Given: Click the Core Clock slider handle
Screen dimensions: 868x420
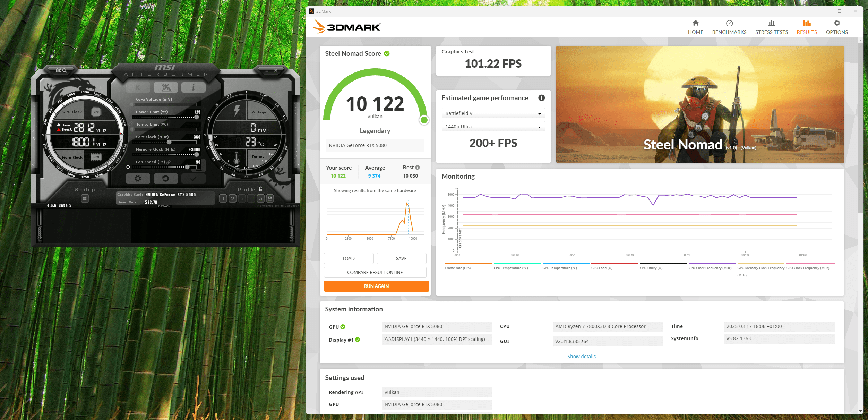Looking at the screenshot, I should [169, 142].
